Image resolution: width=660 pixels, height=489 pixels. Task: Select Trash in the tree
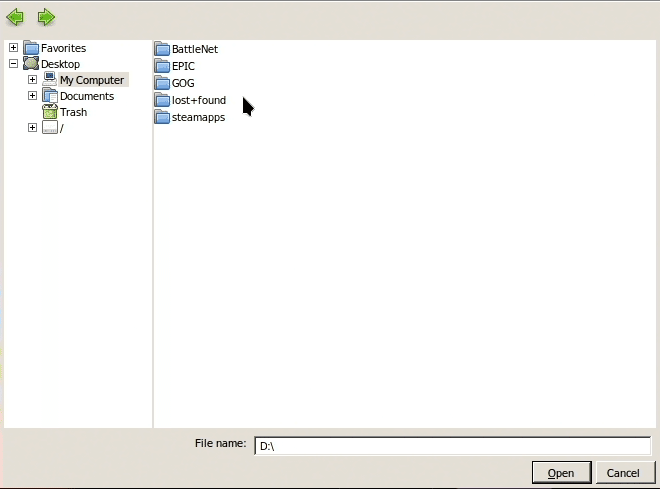click(x=73, y=112)
